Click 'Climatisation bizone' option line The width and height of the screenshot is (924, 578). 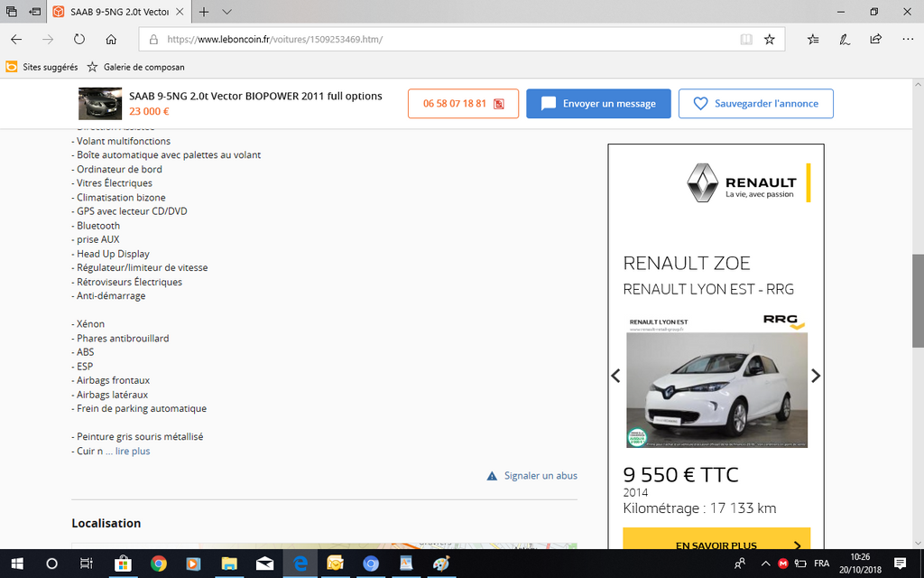[x=118, y=198]
